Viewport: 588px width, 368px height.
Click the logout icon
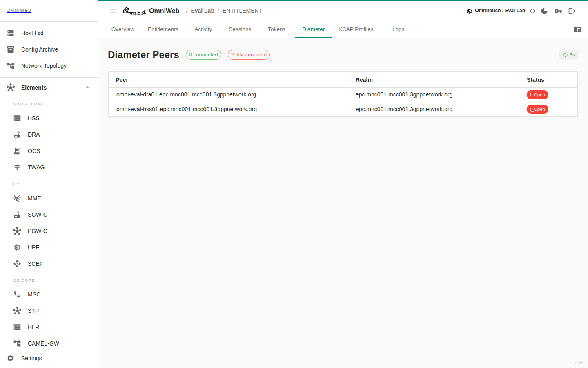(572, 11)
